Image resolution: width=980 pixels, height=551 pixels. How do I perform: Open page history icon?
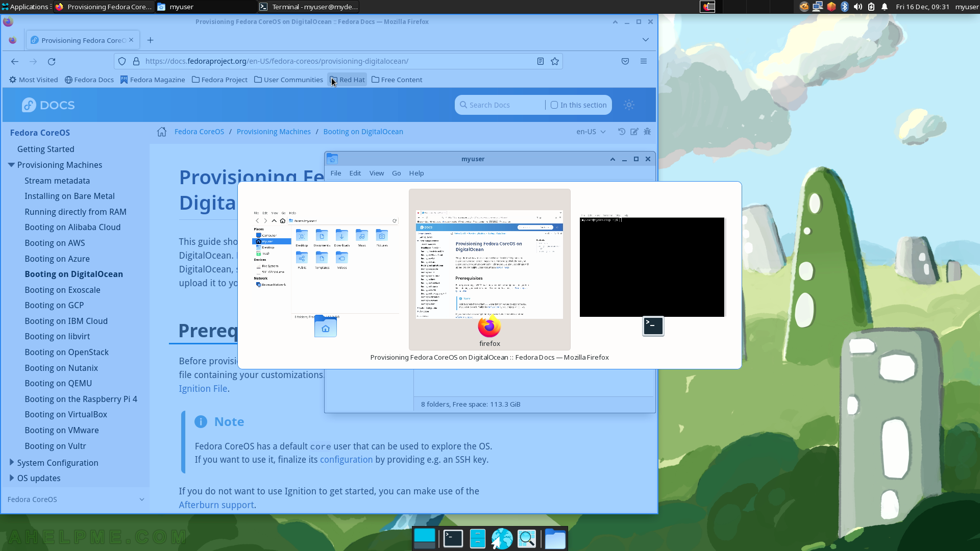click(x=622, y=132)
